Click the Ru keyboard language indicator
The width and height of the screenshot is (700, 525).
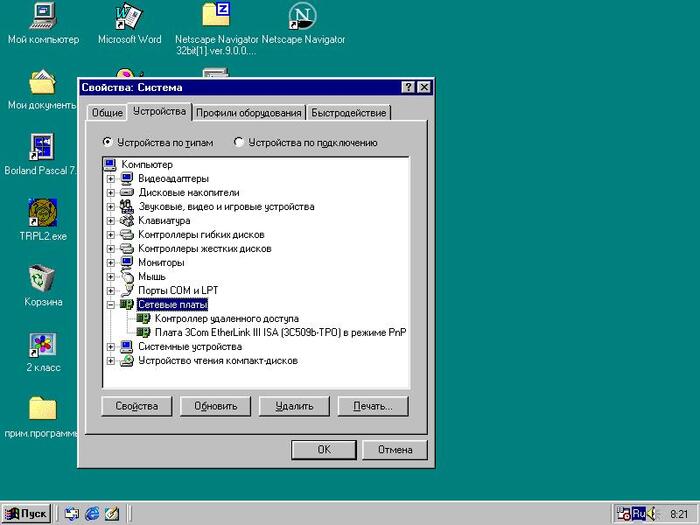click(x=637, y=514)
